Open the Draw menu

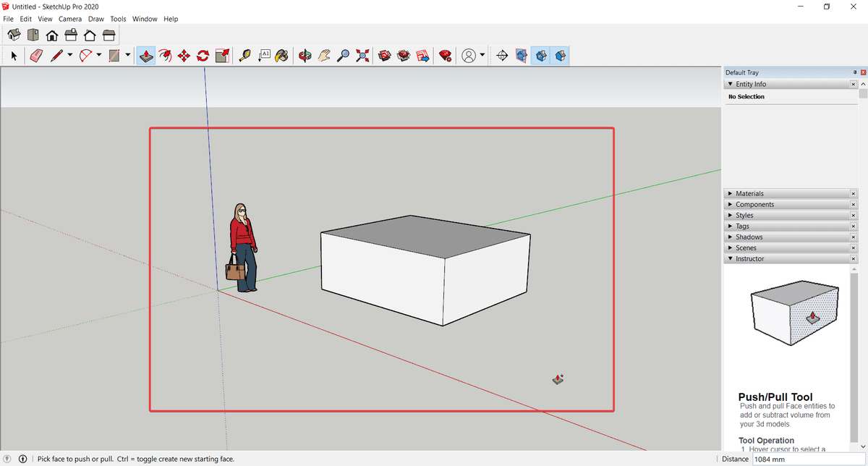[x=96, y=19]
